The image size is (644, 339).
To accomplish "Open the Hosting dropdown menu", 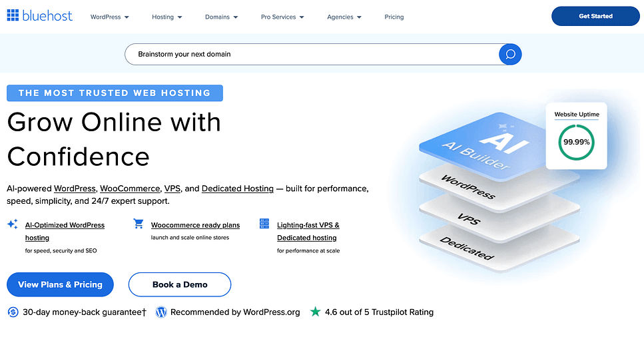I will [167, 17].
